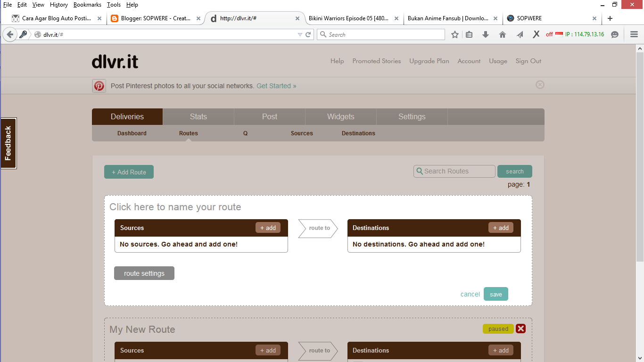The image size is (644, 362).
Task: Click the dlvr.it logo
Action: pos(115,61)
